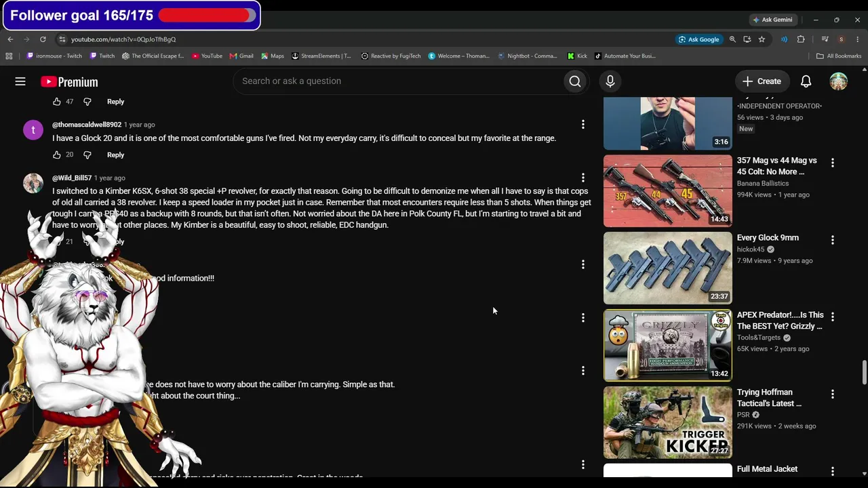Viewport: 868px width, 488px height.
Task: Open options menu for Every Glock 9mm
Action: [833, 240]
